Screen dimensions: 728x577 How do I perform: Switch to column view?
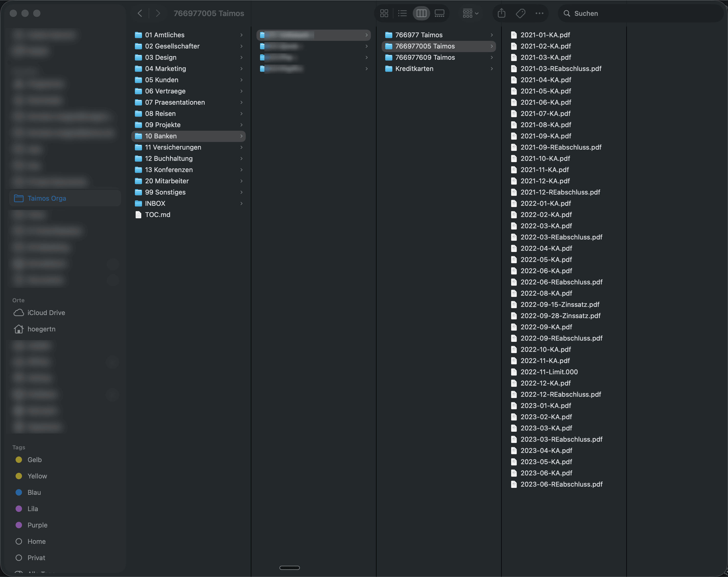point(421,13)
